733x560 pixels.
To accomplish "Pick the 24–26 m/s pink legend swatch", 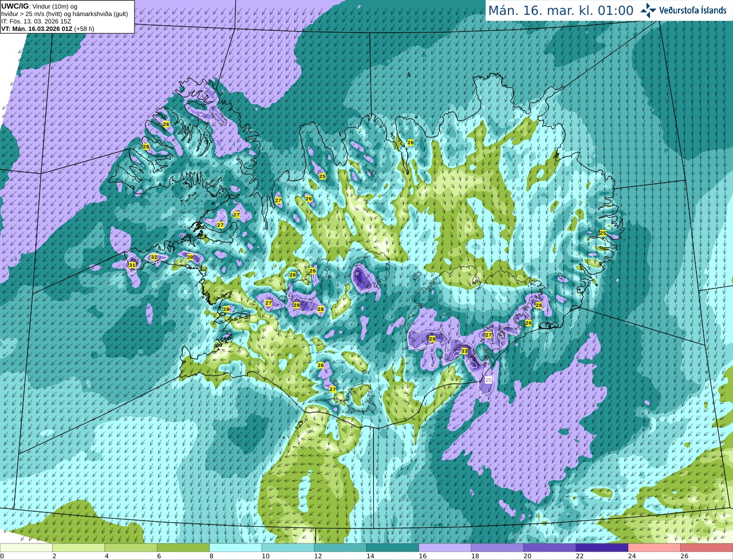I will click(655, 547).
